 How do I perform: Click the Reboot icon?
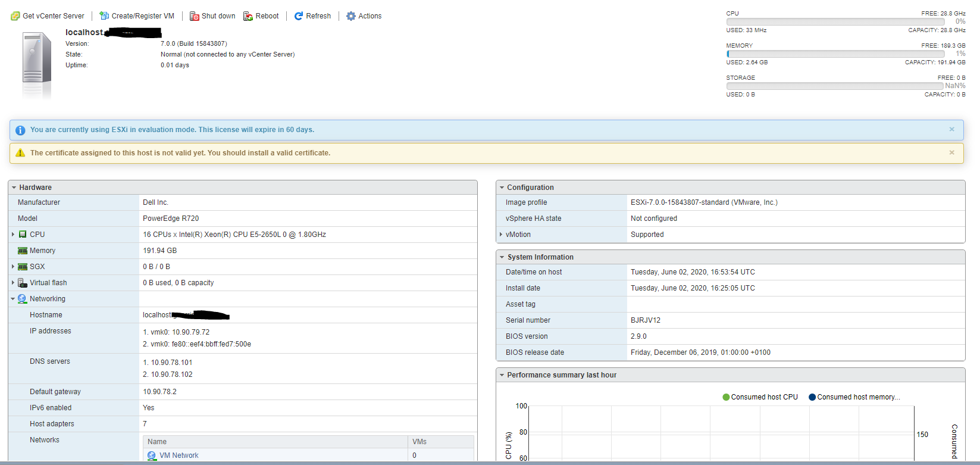248,16
